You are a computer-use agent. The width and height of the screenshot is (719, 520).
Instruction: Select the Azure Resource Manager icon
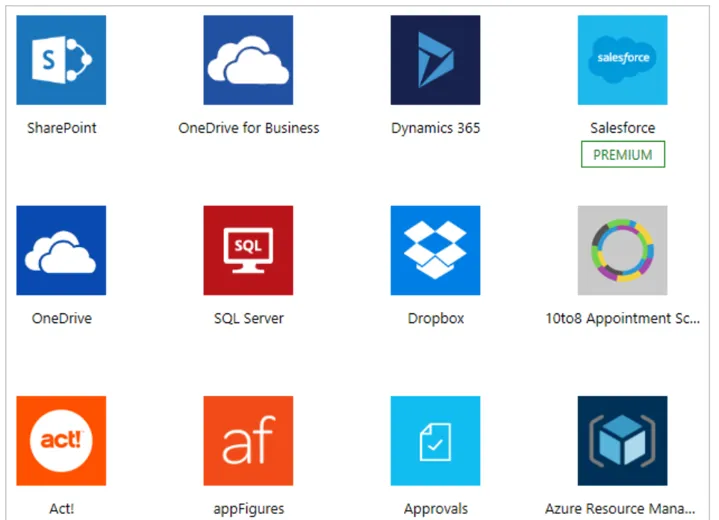pyautogui.click(x=622, y=441)
